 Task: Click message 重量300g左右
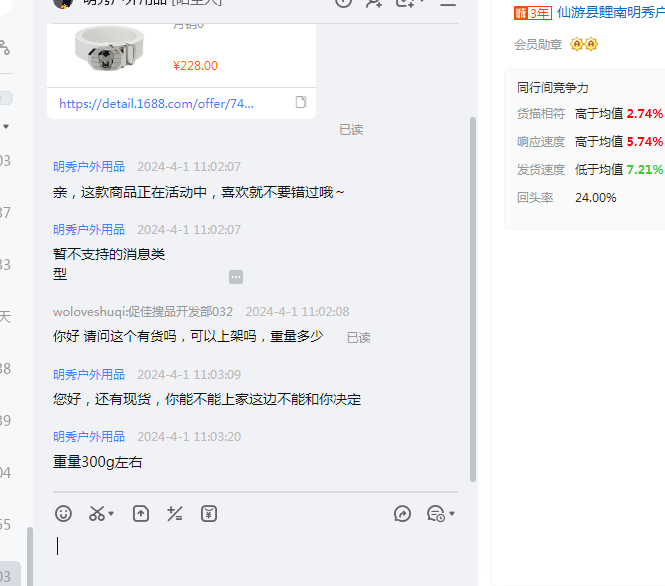98,462
